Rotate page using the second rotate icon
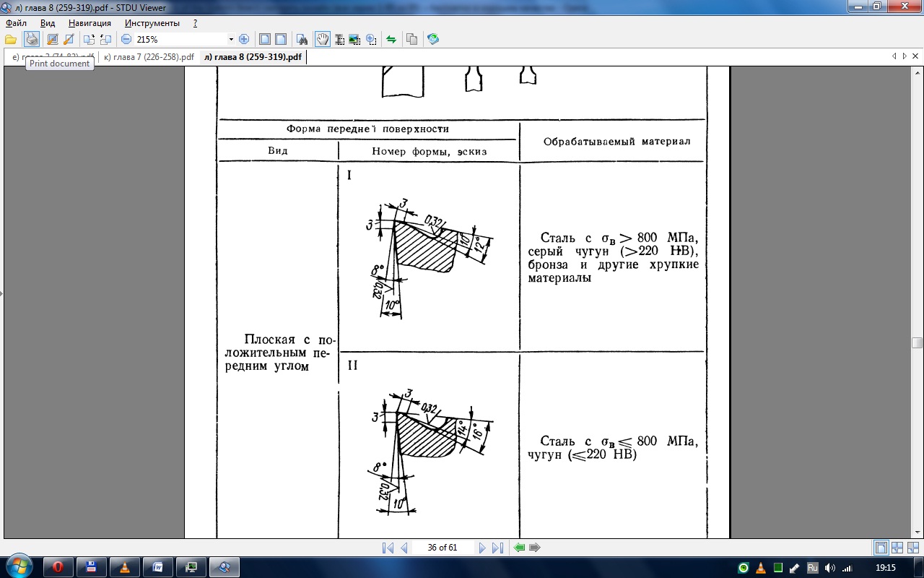 [105, 39]
